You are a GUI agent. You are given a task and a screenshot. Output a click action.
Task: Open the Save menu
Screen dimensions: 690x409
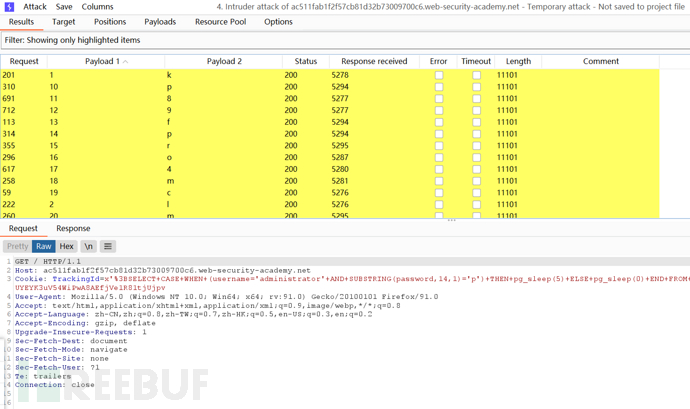pyautogui.click(x=64, y=7)
